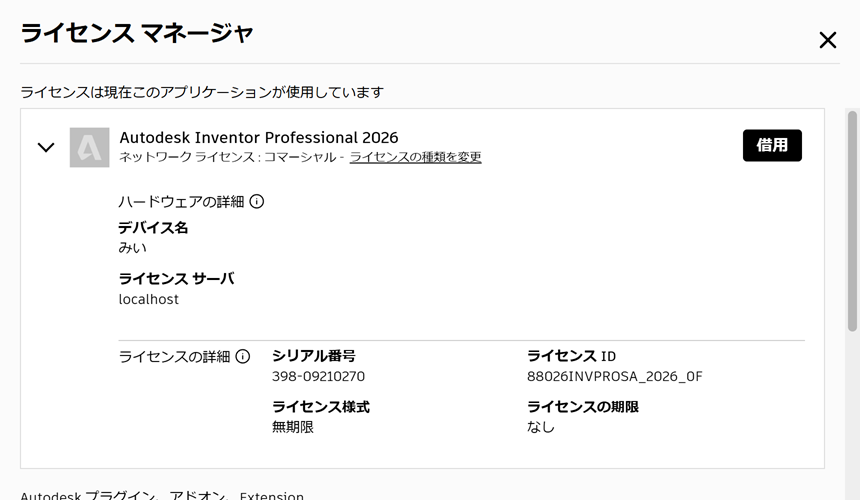
Task: Open the ライセンスの種類を変更 link
Action: [416, 157]
